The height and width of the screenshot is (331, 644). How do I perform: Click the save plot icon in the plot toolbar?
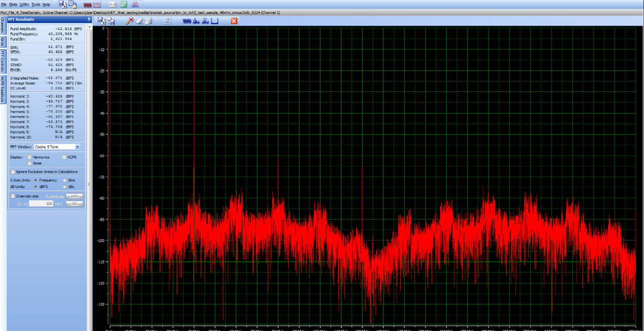click(102, 21)
